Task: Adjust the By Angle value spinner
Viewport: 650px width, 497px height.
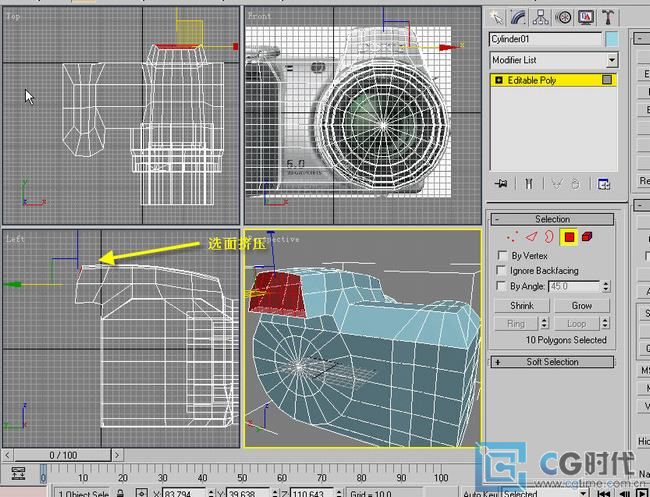Action: point(606,286)
